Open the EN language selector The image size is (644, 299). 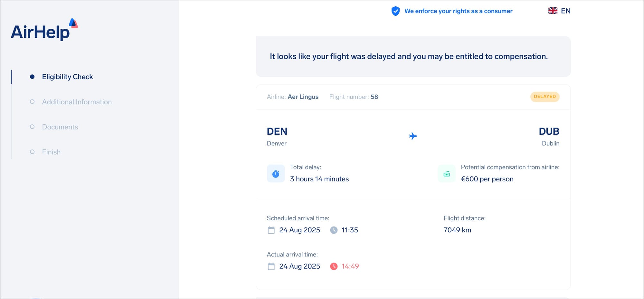[x=559, y=11]
